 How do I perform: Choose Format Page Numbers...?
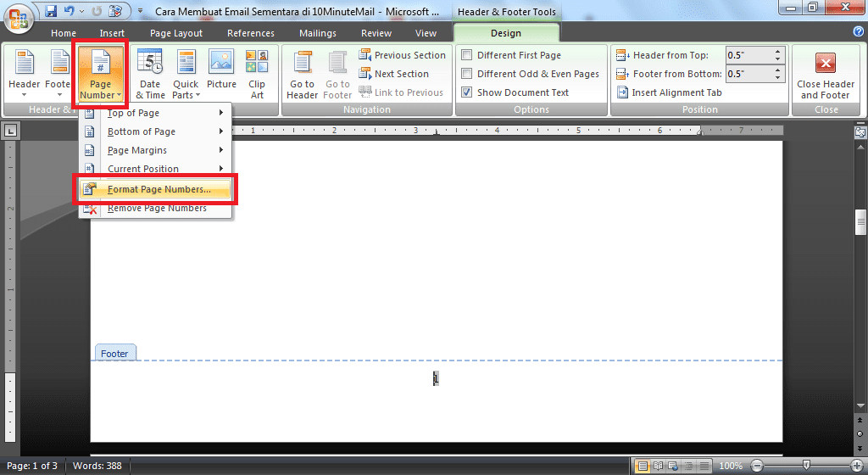click(x=155, y=189)
